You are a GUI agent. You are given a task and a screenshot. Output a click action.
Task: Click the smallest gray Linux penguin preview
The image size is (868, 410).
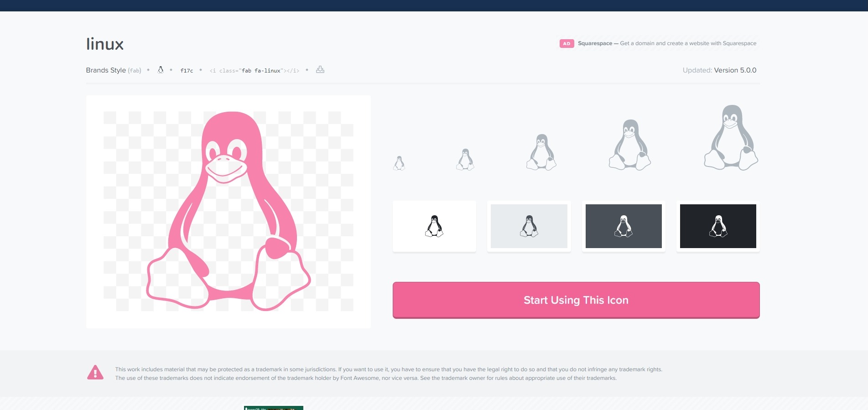(x=399, y=163)
